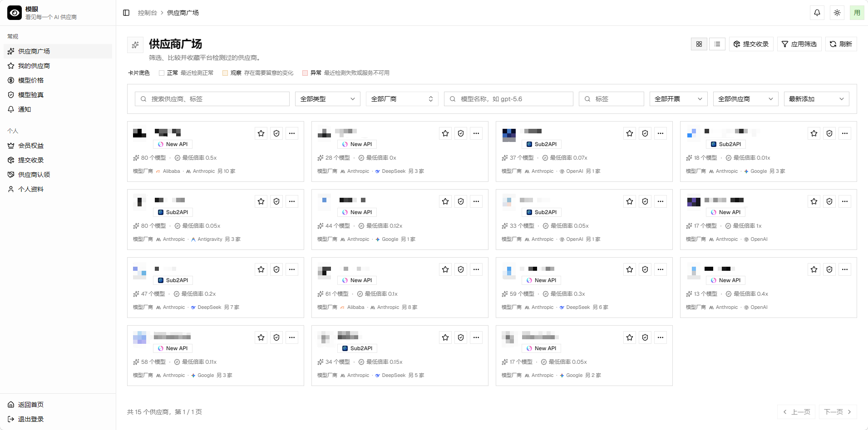Screen dimensions: 868x430
Task: Click the 提交收录 button in header
Action: point(751,44)
